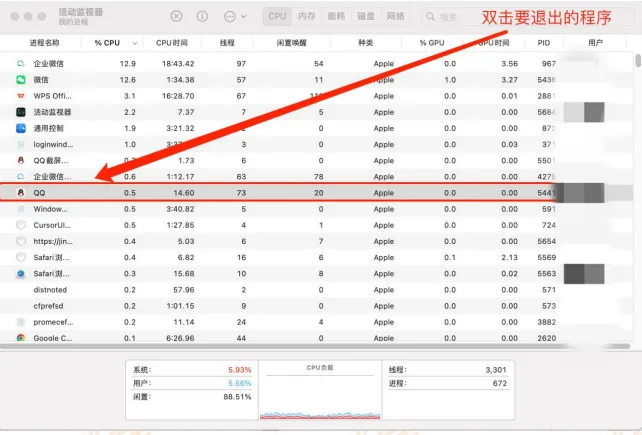Click the green 微信 app icon
The image size is (642, 435).
click(20, 80)
